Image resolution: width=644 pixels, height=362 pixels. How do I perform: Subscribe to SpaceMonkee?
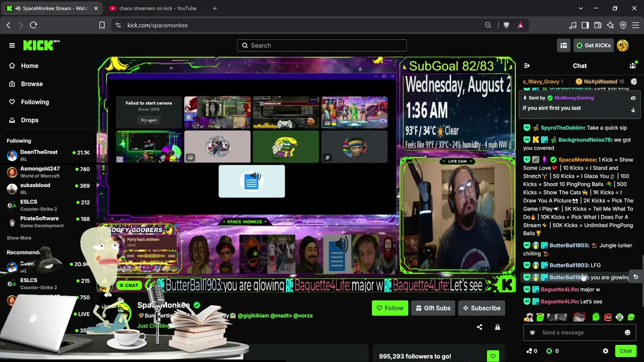point(481,308)
